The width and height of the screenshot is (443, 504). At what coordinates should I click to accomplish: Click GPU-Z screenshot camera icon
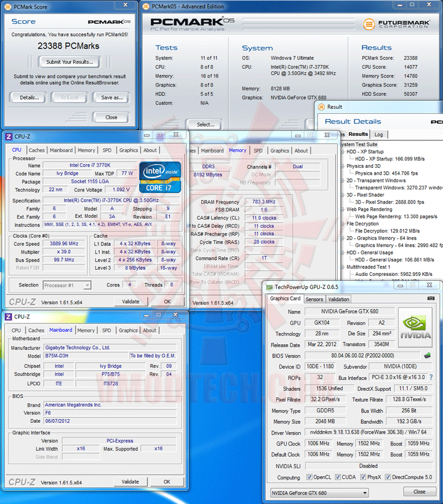click(x=431, y=299)
